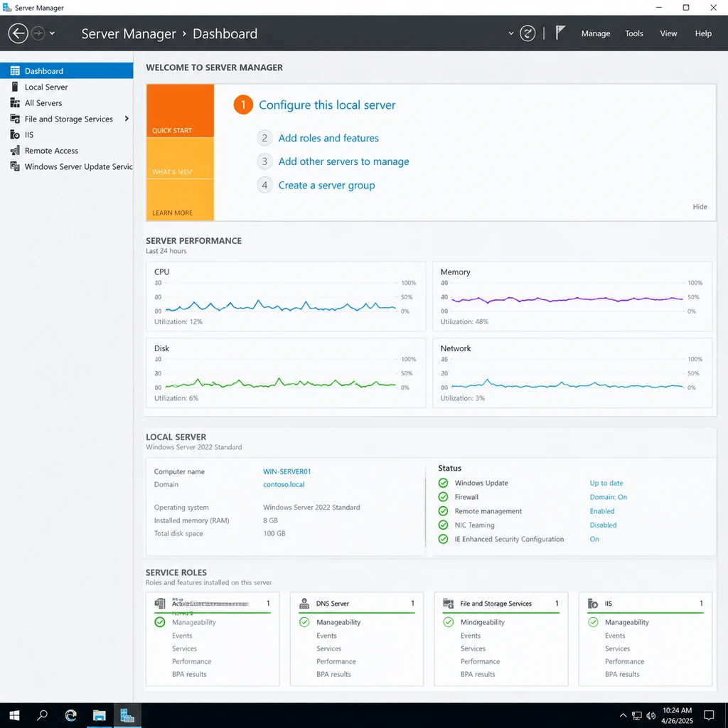The height and width of the screenshot is (728, 728).
Task: Open the Tools menu
Action: pos(633,33)
